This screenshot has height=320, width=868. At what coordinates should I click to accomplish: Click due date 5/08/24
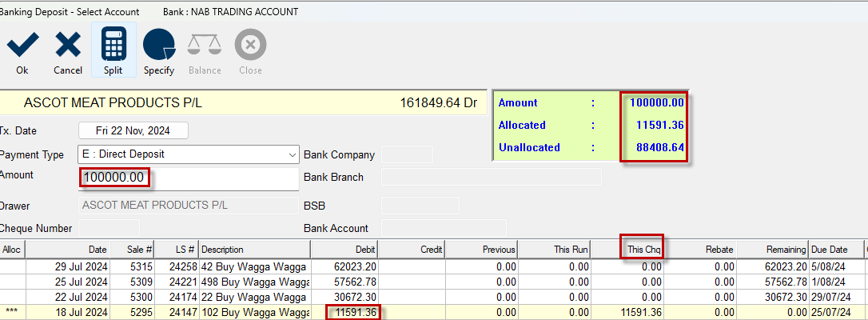[x=829, y=266]
